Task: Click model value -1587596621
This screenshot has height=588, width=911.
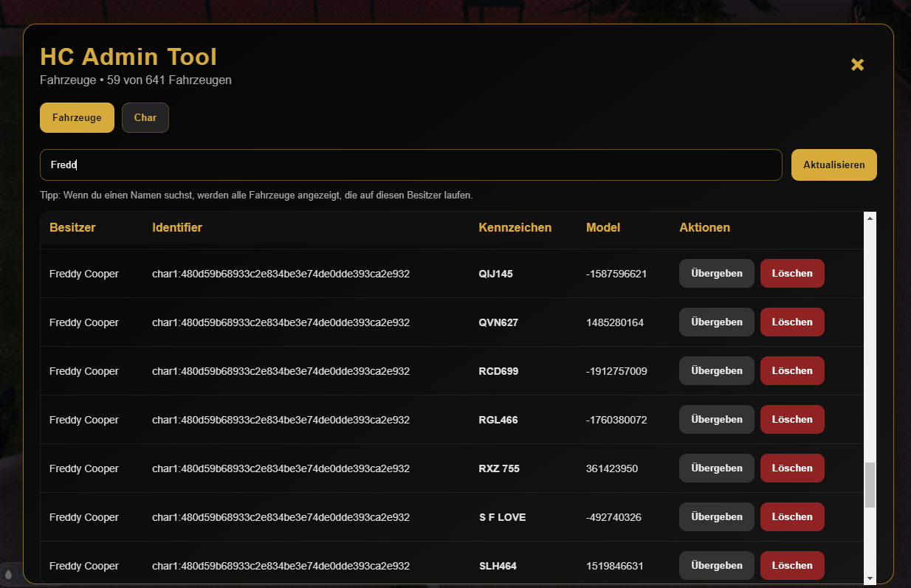Action: click(x=616, y=274)
